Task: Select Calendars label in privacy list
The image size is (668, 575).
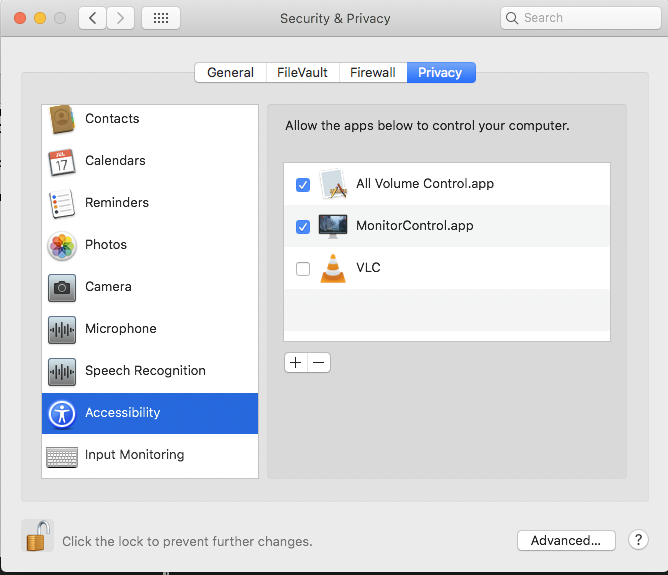Action: 115,161
